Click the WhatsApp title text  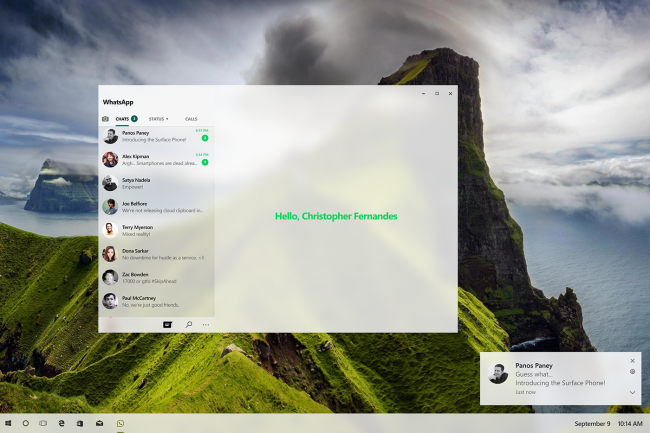118,102
